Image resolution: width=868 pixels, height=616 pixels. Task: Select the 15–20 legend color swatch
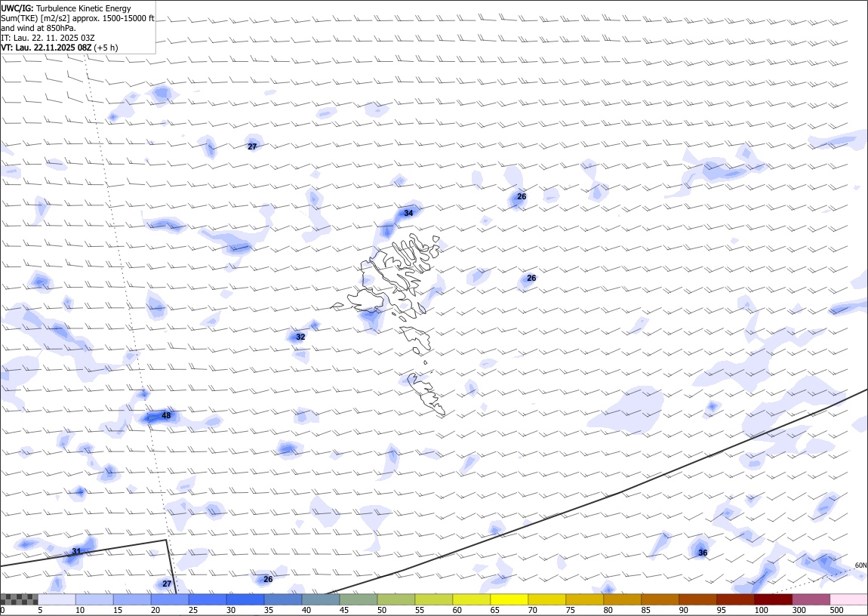pos(132,599)
